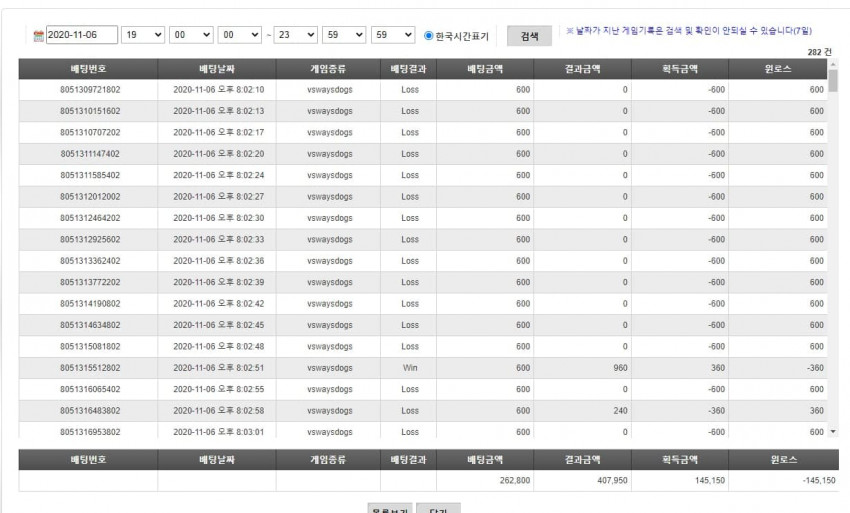
Task: Select bet number 8051316065402
Action: (90, 389)
